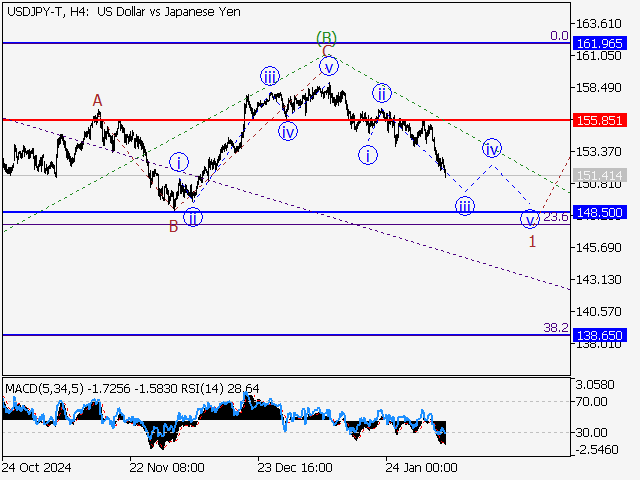Viewport: 640px width, 480px height.
Task: Select the 38.2 Fibonacci level label
Action: pos(556,327)
